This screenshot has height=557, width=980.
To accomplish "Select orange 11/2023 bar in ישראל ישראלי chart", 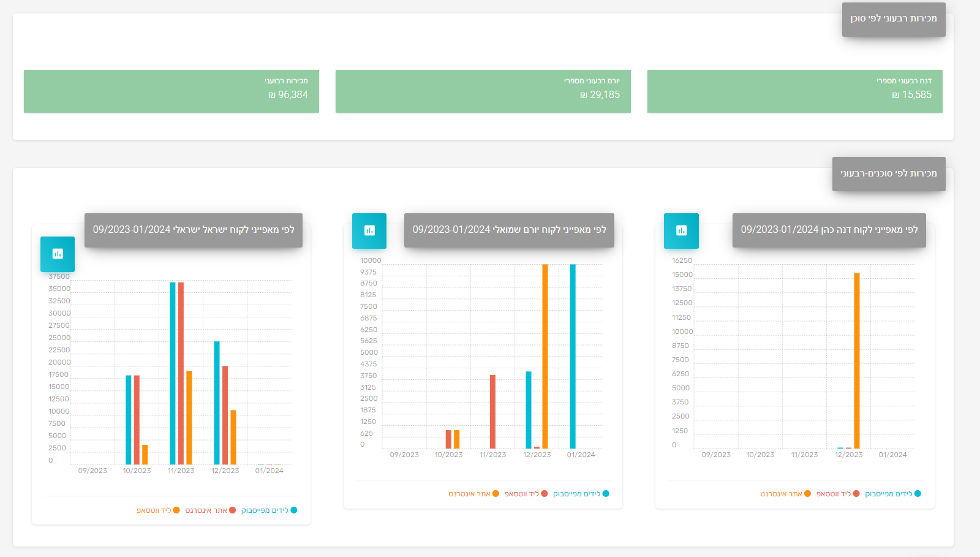I will pyautogui.click(x=189, y=417).
